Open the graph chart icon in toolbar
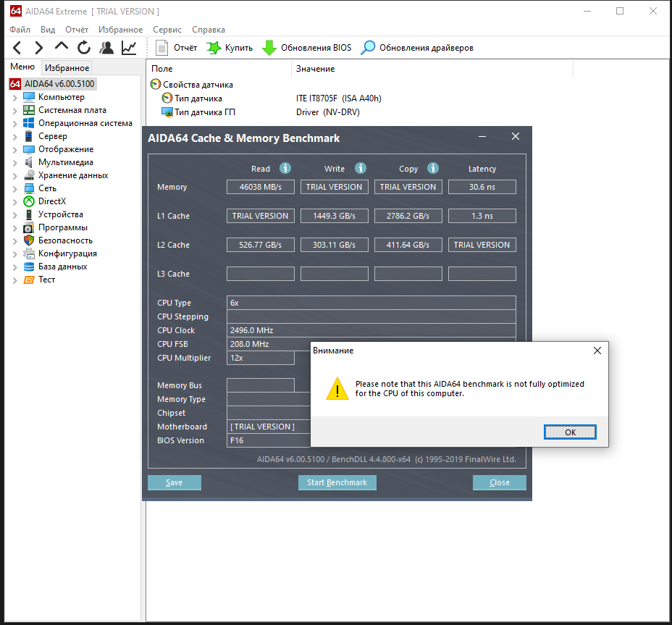 129,48
